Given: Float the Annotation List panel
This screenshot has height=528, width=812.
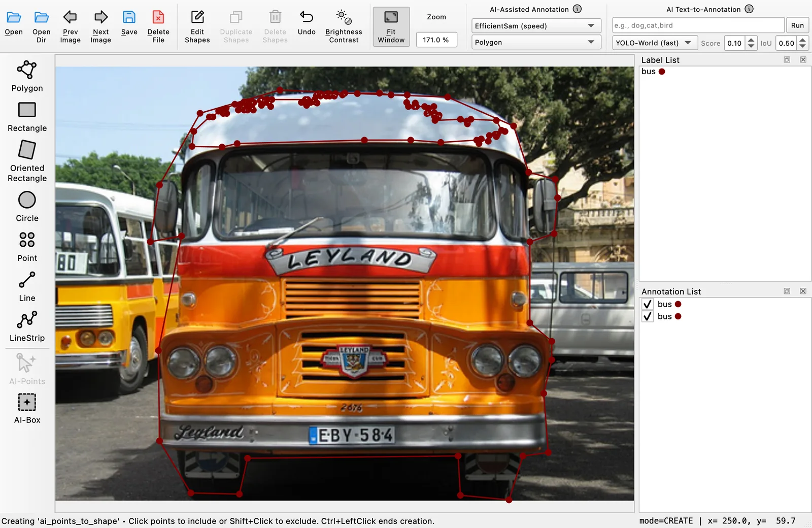Looking at the screenshot, I should [787, 291].
